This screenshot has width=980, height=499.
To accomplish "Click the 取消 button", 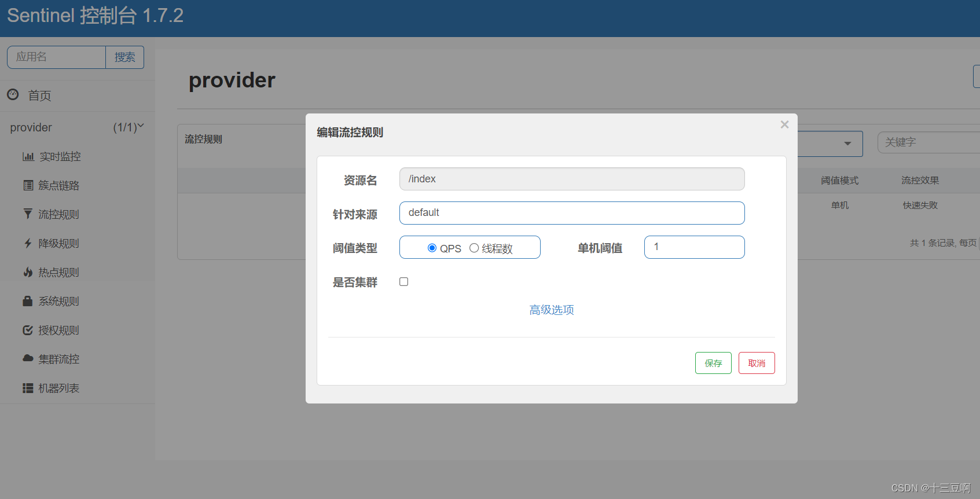I will point(757,363).
